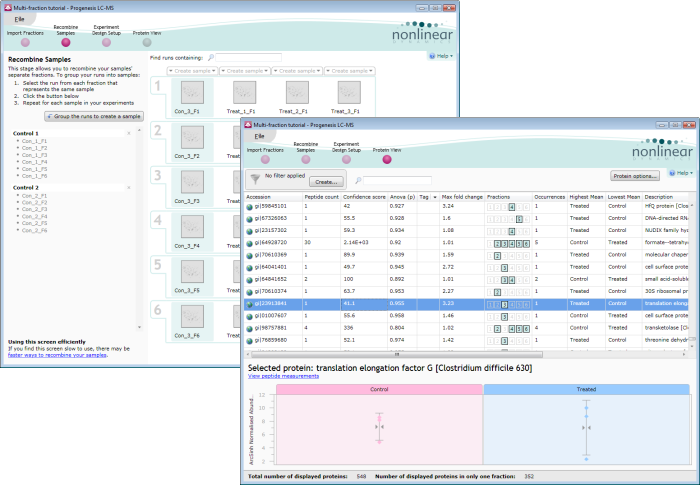Click globe icon for protein gi|59845101
The image size is (700, 485).
[250, 207]
